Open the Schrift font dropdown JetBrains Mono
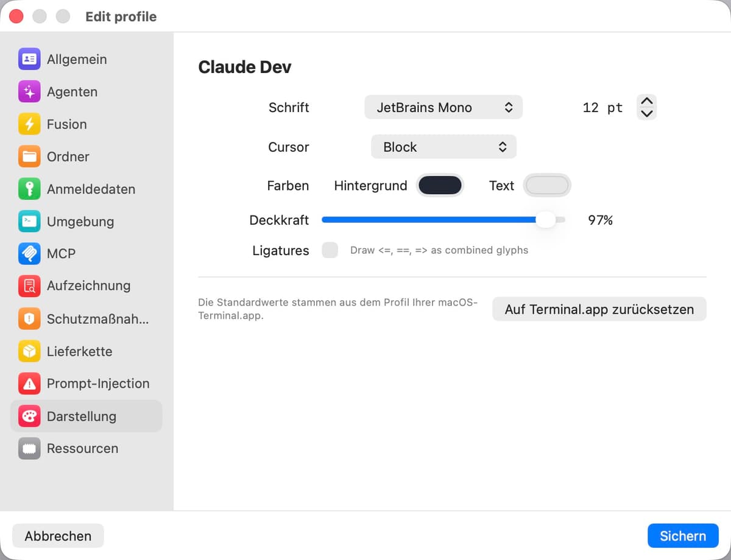Image resolution: width=731 pixels, height=560 pixels. pyautogui.click(x=443, y=108)
